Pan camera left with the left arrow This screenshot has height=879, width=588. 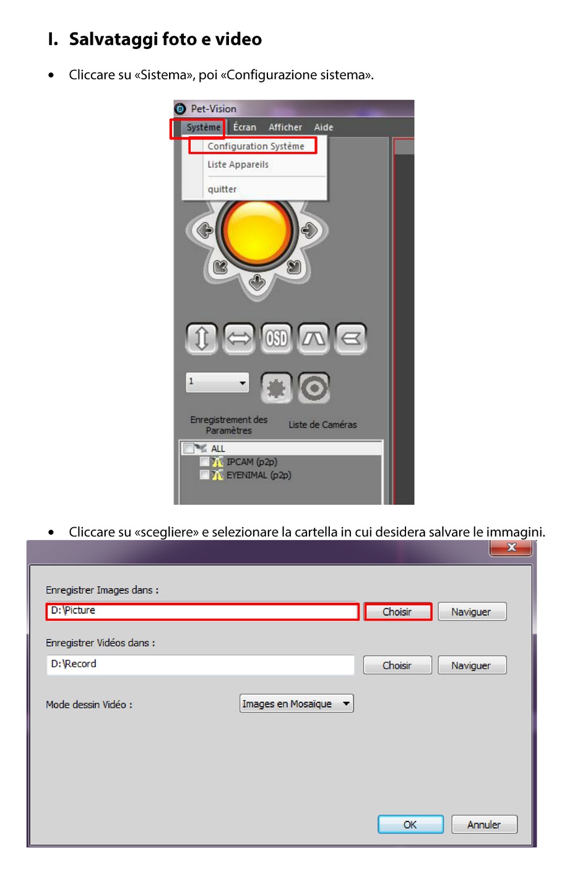tap(204, 231)
